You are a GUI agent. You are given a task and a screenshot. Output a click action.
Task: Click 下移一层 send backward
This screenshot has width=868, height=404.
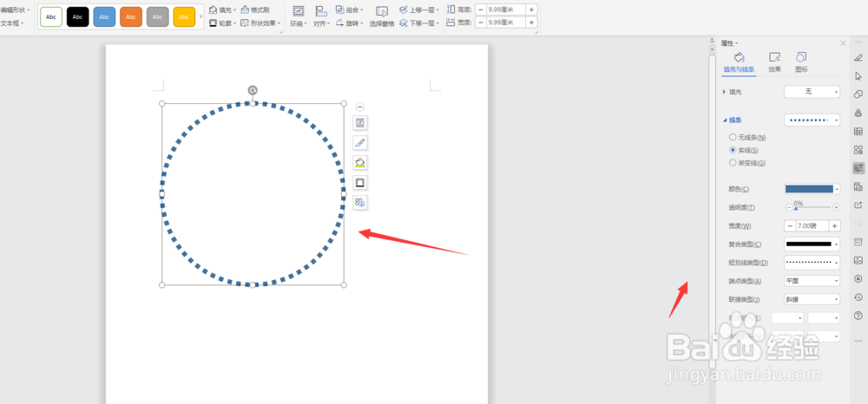419,23
